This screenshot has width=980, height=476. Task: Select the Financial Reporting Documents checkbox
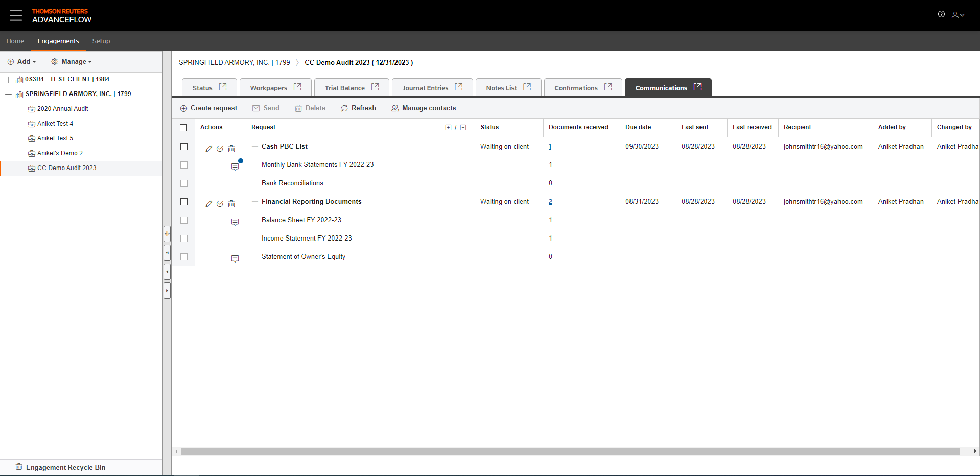(184, 202)
